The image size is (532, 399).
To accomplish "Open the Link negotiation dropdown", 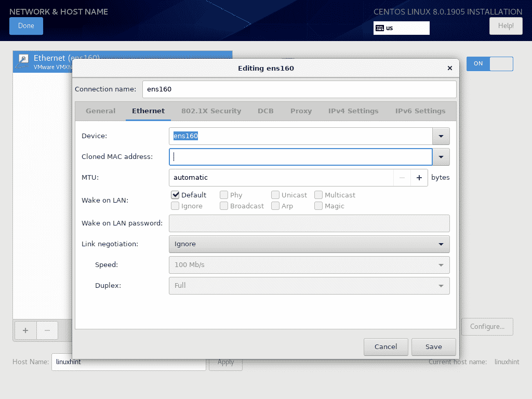I will pos(309,244).
